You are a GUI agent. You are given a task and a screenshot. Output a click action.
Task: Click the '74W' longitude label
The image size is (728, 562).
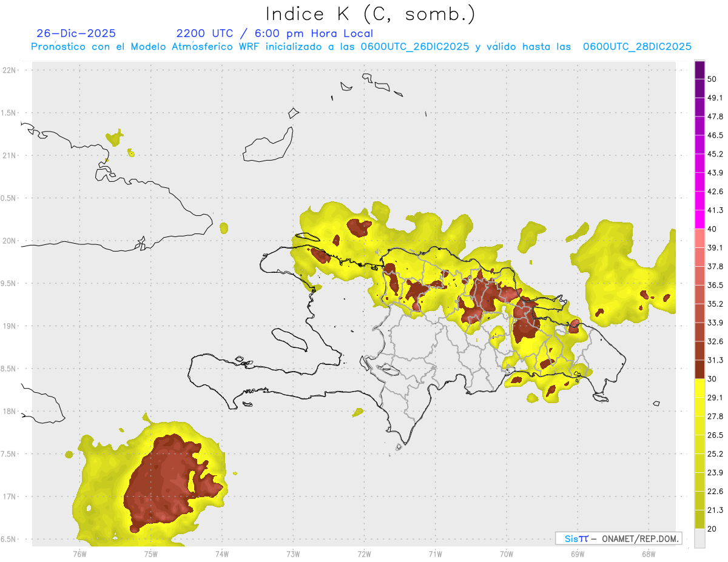point(221,554)
